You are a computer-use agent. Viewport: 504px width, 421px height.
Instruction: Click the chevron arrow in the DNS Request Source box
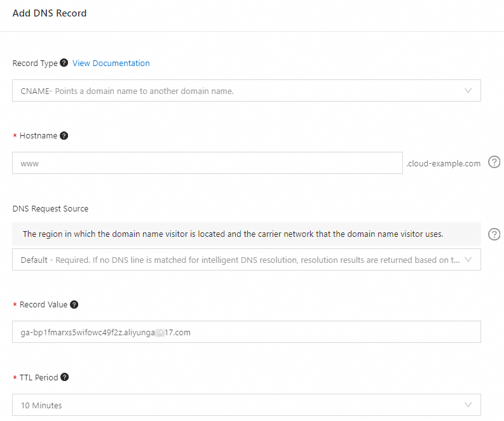[x=468, y=260]
